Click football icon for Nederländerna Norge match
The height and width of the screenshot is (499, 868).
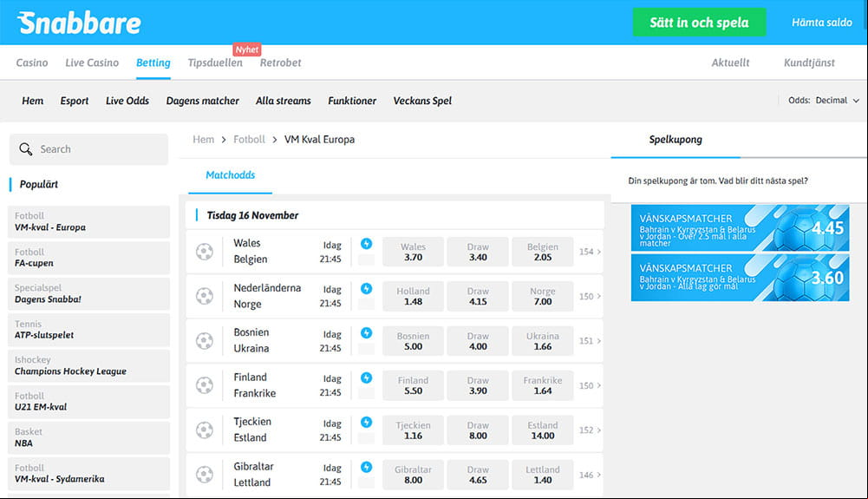click(x=205, y=296)
